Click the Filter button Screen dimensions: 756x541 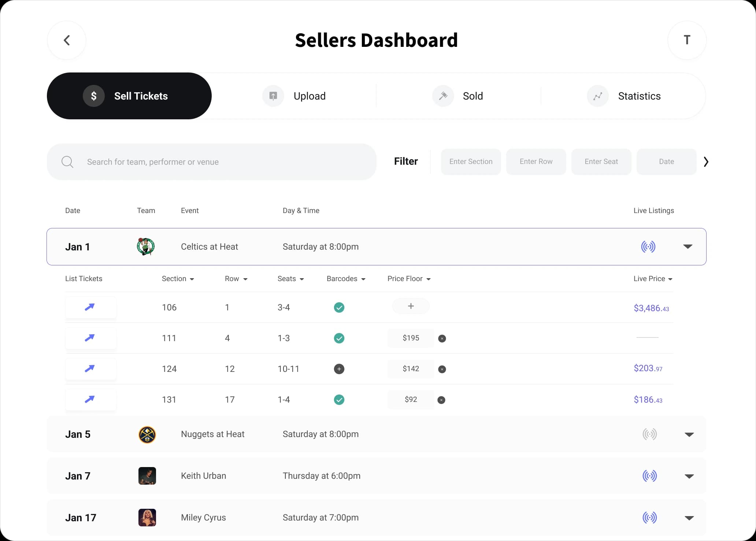tap(405, 161)
